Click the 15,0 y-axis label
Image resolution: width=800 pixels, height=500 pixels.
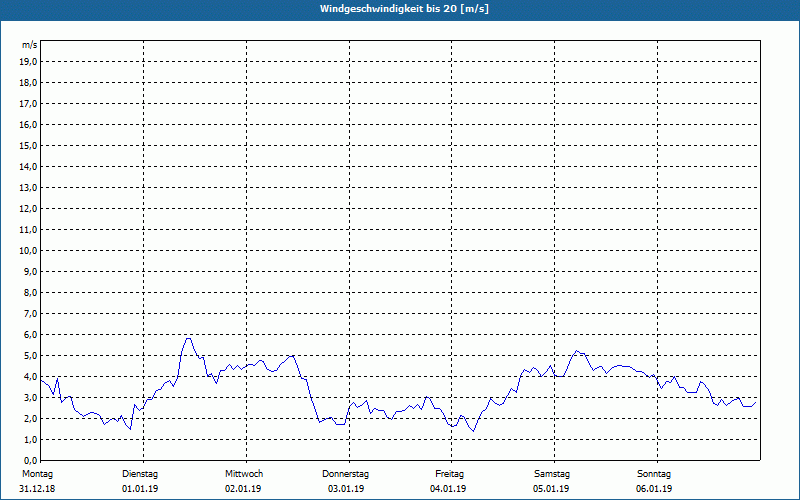pos(28,145)
